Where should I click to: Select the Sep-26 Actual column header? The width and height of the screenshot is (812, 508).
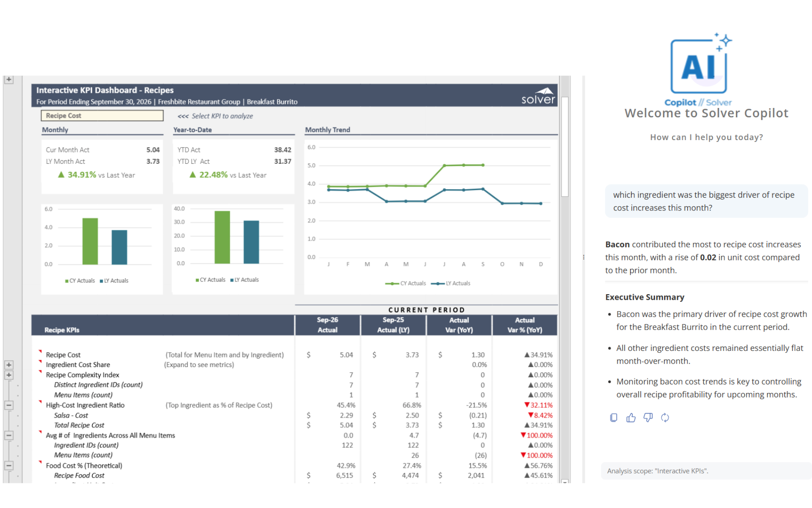(x=327, y=325)
